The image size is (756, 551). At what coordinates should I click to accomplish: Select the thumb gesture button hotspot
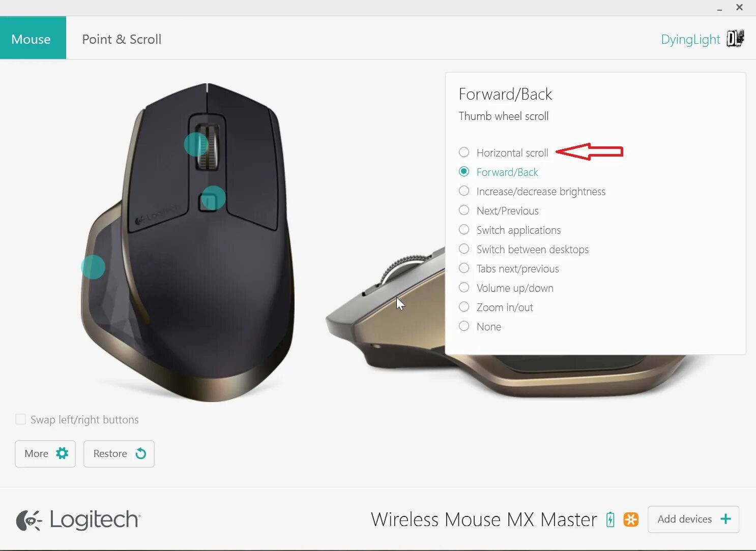pos(93,267)
